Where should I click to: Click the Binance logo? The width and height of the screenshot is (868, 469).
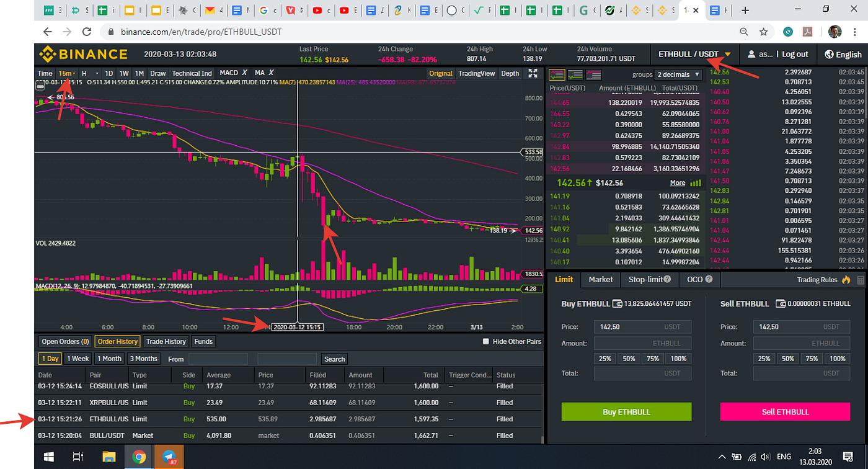tap(83, 54)
